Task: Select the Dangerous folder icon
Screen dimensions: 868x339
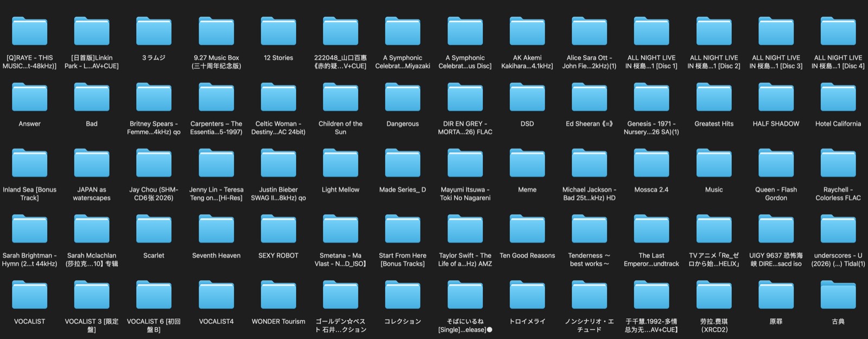Action: point(403,97)
